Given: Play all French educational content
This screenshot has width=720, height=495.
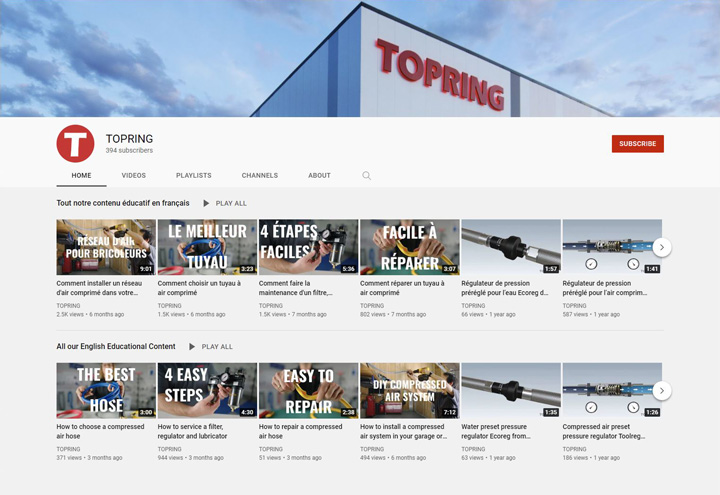Looking at the screenshot, I should coord(231,203).
